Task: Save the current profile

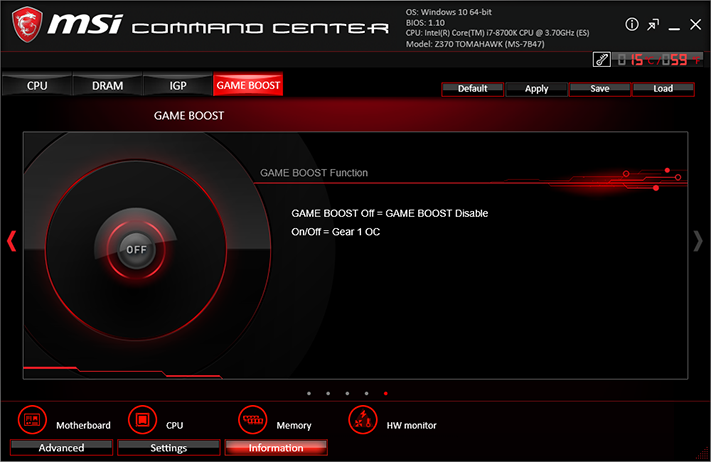Action: click(x=599, y=89)
